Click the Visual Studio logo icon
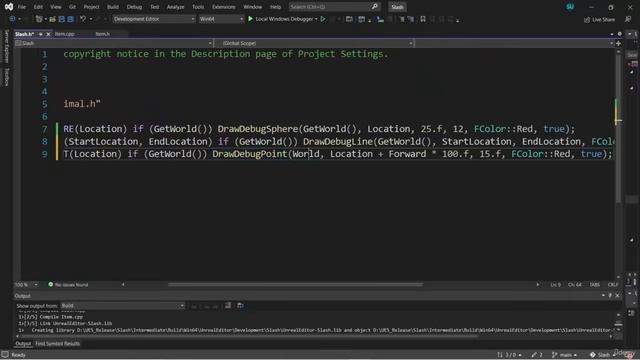The image size is (640, 360). pos(9,7)
